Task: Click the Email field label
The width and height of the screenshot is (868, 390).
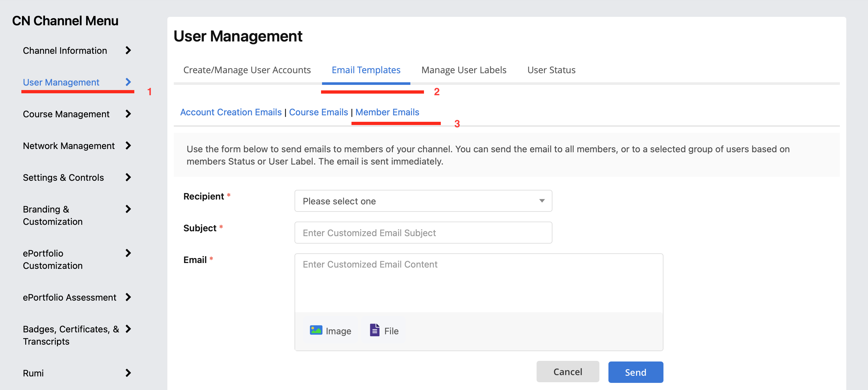Action: pyautogui.click(x=195, y=260)
